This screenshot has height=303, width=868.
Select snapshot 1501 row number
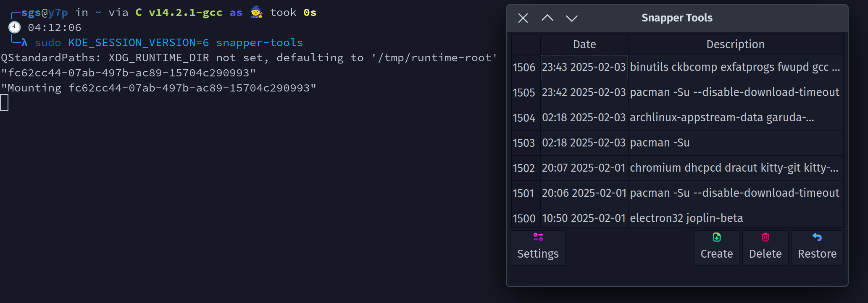click(523, 193)
